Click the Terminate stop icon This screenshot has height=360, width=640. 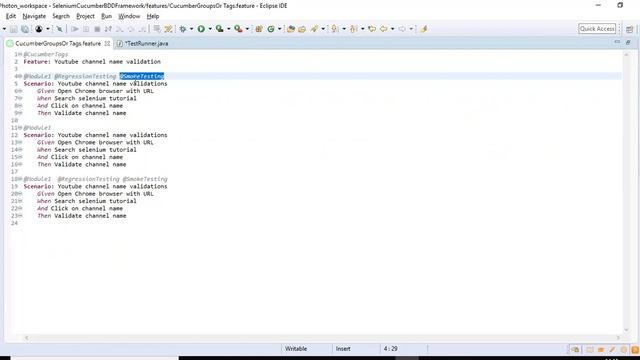click(x=97, y=29)
